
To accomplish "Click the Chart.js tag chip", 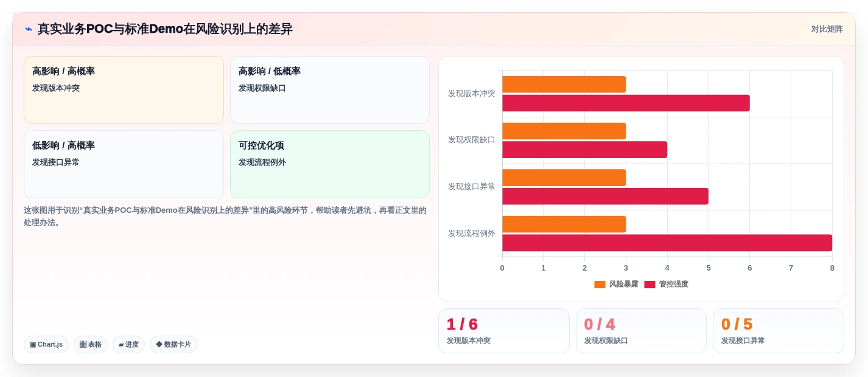I will pos(46,344).
